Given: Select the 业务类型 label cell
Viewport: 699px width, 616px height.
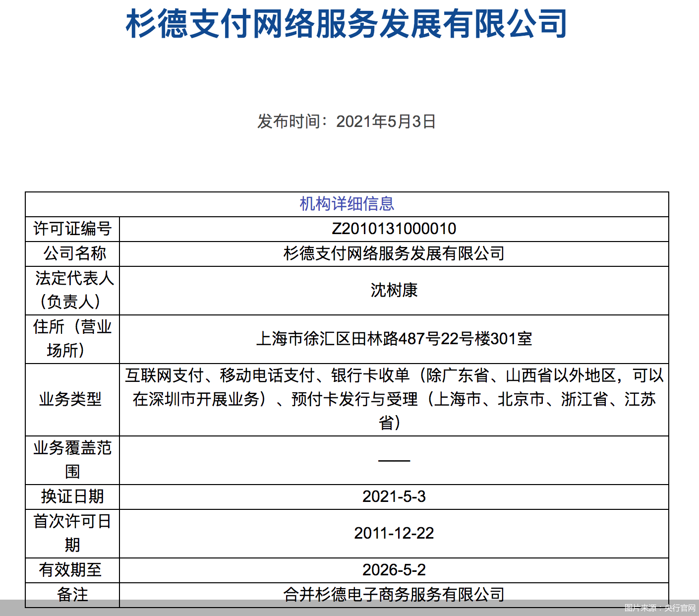Looking at the screenshot, I should tap(72, 399).
